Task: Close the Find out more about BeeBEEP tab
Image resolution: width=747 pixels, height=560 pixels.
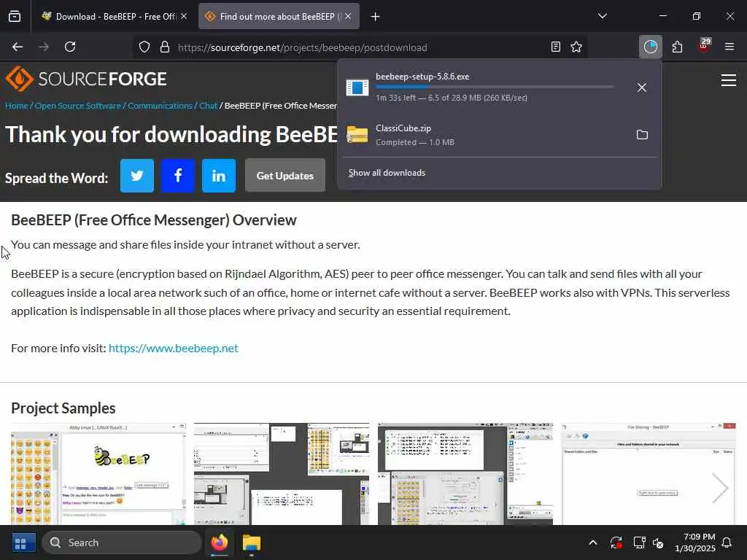Action: 348,16
